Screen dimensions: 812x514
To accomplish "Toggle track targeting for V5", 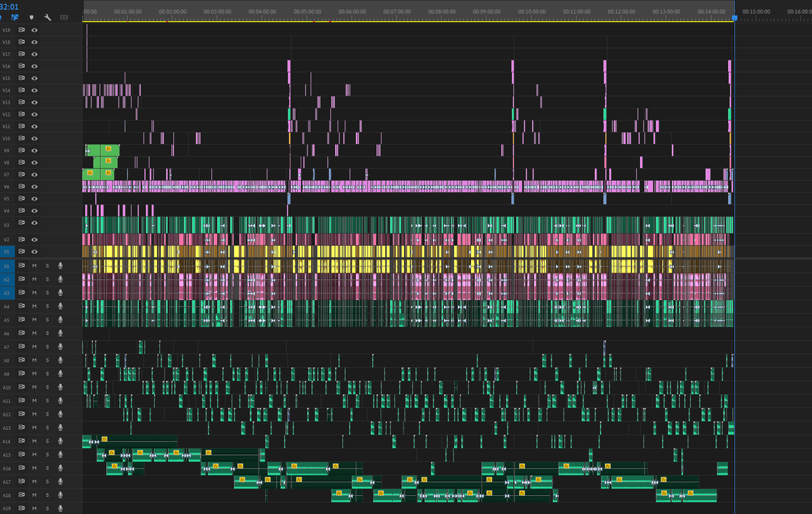I will tap(7, 198).
